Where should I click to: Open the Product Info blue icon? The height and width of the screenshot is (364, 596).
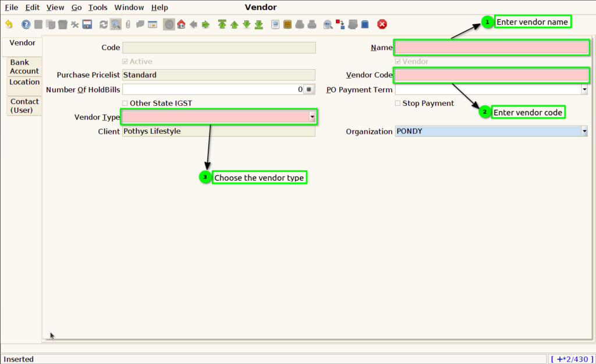pos(365,24)
